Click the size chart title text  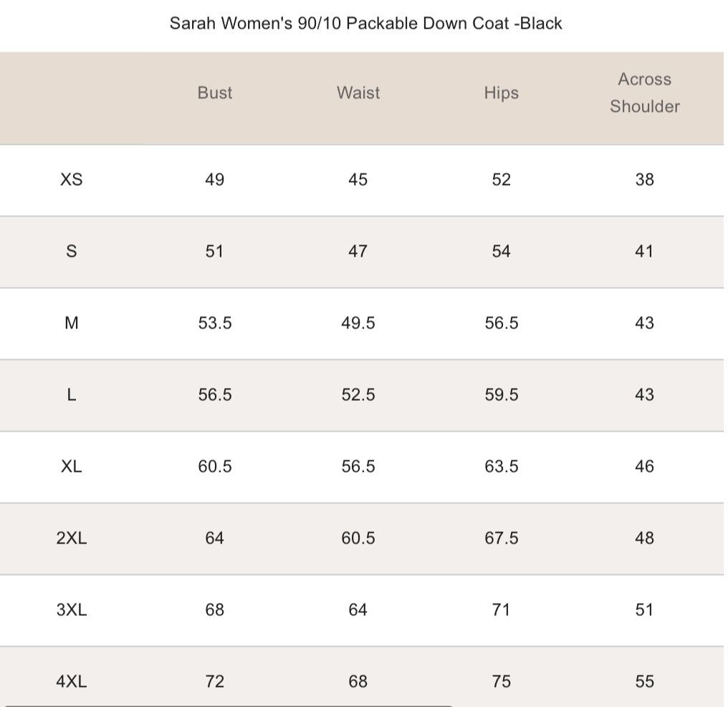click(x=365, y=24)
